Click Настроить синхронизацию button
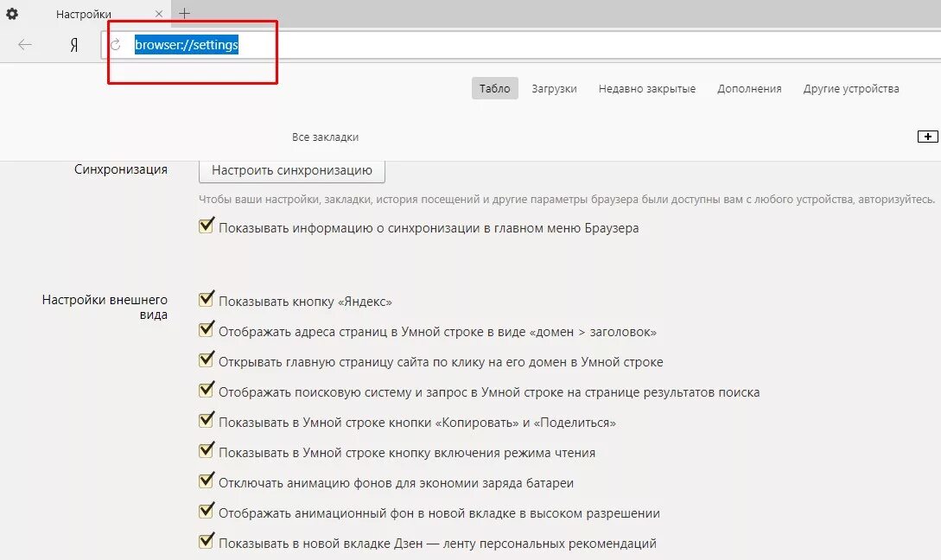941x560 pixels. pyautogui.click(x=292, y=170)
